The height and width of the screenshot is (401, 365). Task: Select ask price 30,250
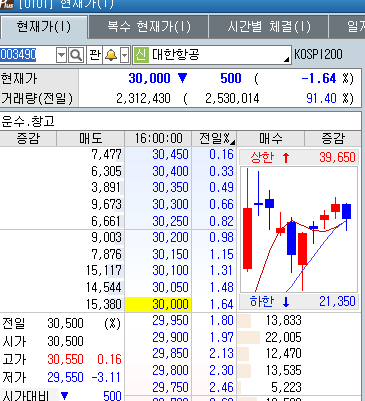[x=170, y=221]
